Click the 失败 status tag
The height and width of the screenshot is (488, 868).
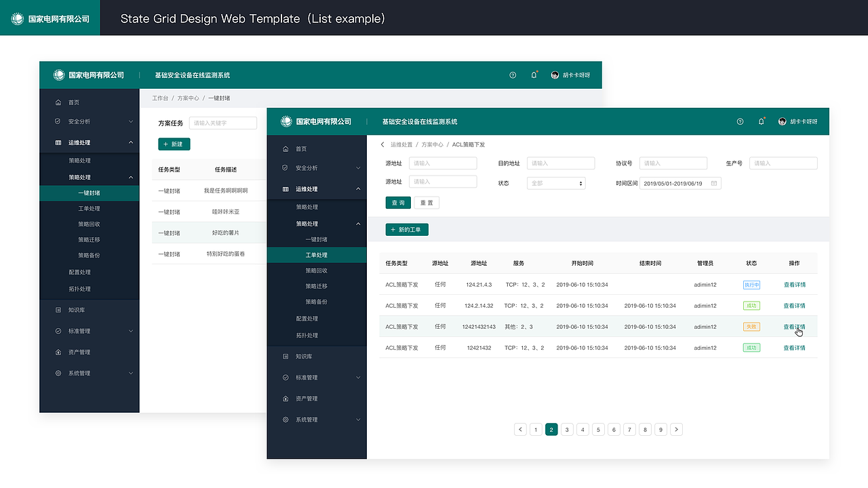pos(751,327)
